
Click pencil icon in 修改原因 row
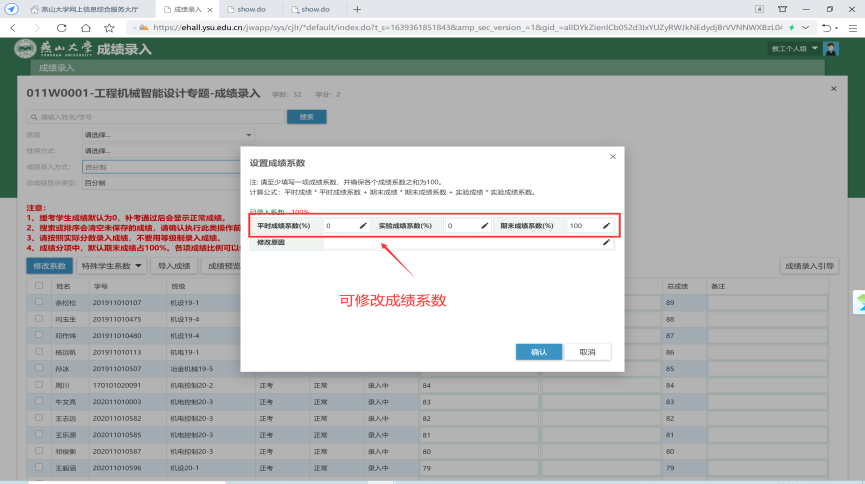click(x=606, y=242)
